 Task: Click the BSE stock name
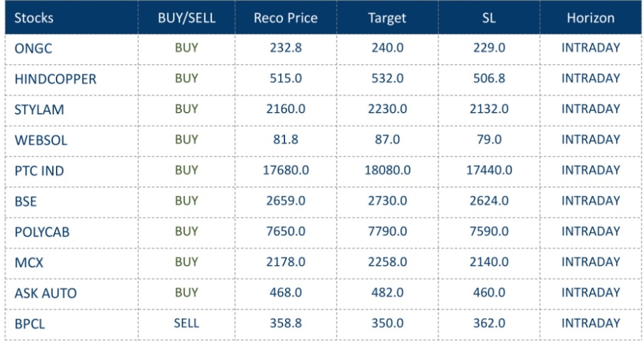25,201
